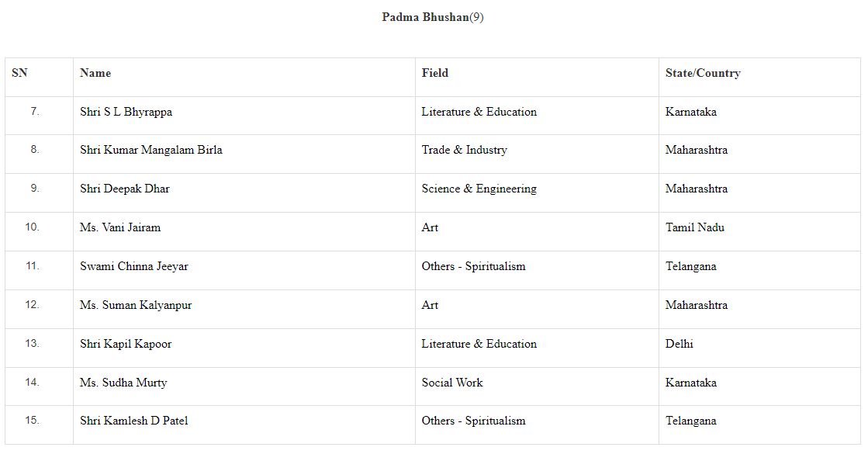Select the Ms. Sudha Murty cell
This screenshot has width=868, height=454.
coord(123,383)
